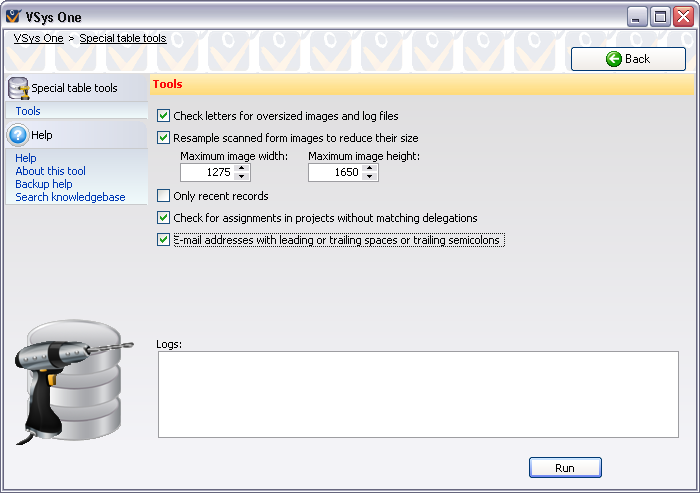The image size is (700, 493).
Task: Uncheck E-mail addresses with leading spaces option
Action: pyautogui.click(x=163, y=240)
